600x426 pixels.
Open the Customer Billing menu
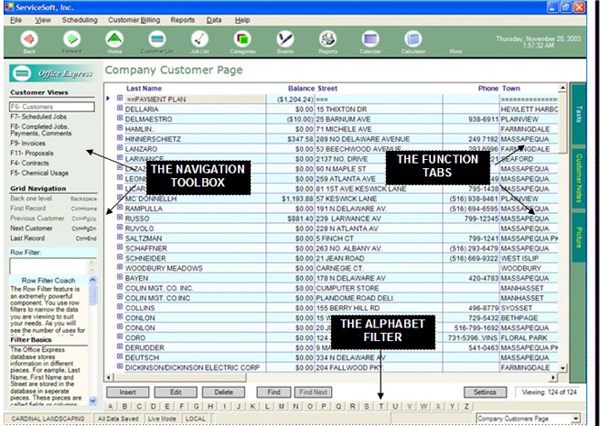(134, 20)
